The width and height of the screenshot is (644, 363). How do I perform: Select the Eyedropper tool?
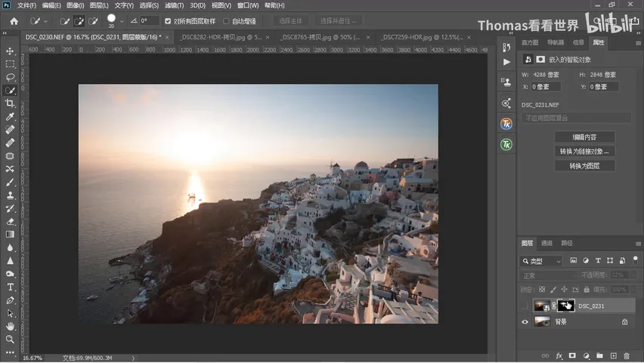(x=10, y=116)
